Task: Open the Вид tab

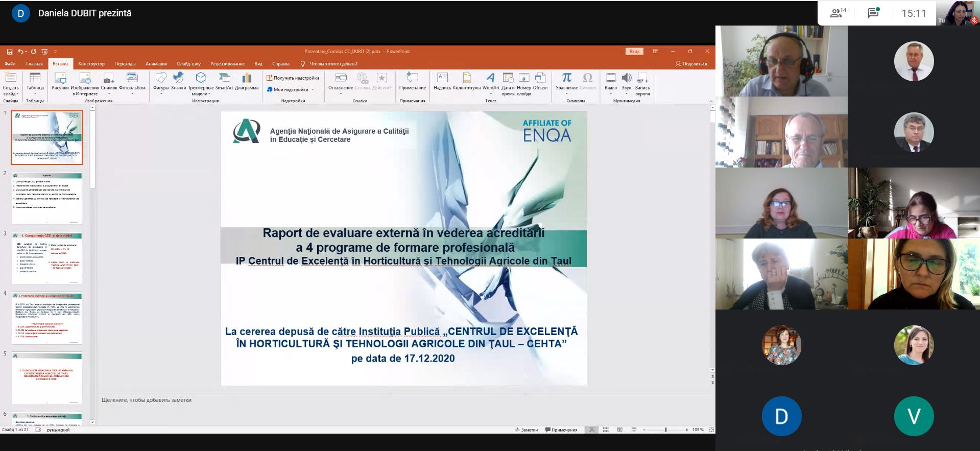Action: pos(258,64)
